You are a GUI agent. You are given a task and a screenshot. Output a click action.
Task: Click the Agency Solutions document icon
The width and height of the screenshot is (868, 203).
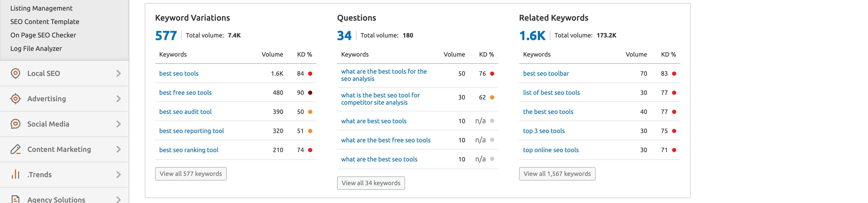[16, 199]
